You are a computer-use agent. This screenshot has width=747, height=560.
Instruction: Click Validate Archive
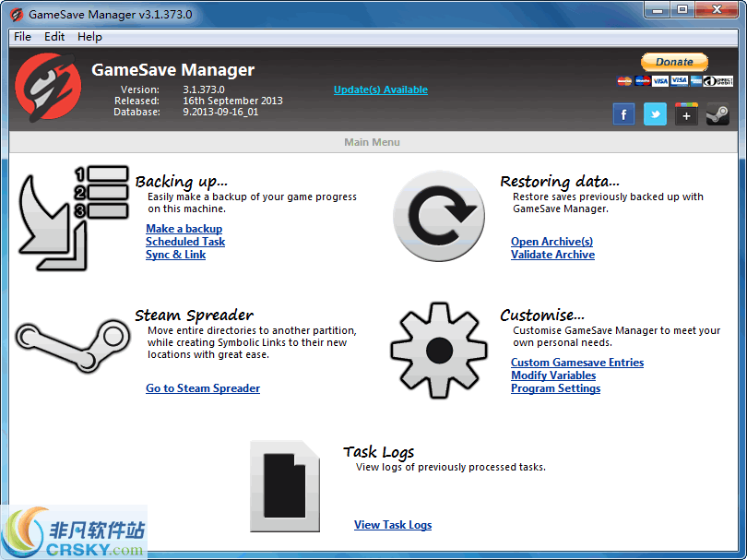[x=552, y=254]
